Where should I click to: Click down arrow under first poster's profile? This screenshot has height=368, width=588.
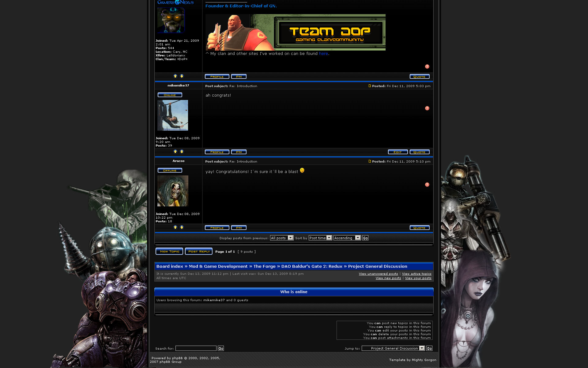182,76
